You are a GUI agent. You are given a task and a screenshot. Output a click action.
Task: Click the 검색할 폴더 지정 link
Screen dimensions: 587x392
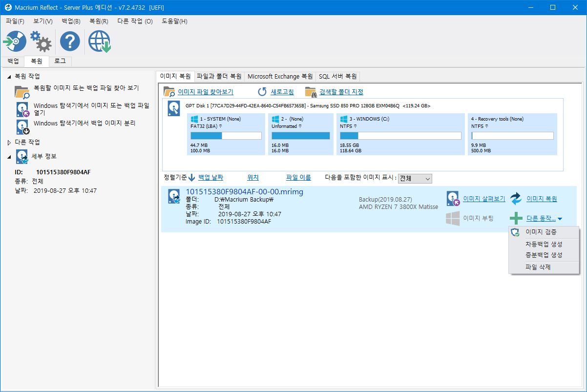pos(341,92)
